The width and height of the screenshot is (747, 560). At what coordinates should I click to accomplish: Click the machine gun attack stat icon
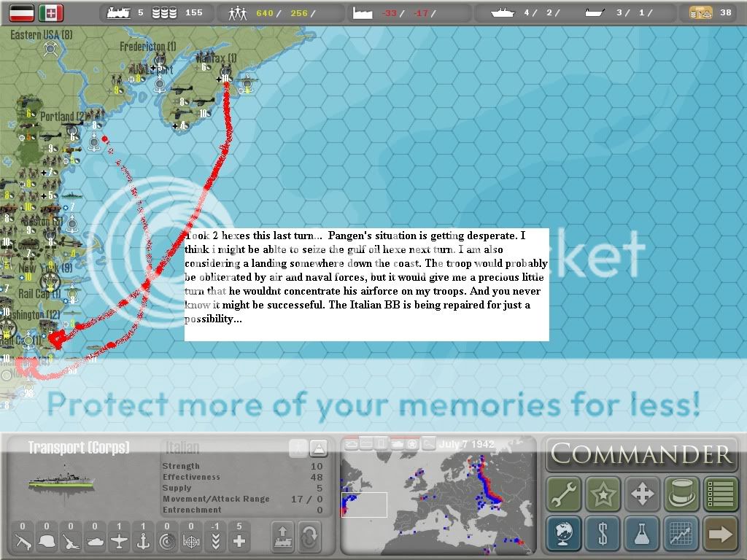point(23,542)
